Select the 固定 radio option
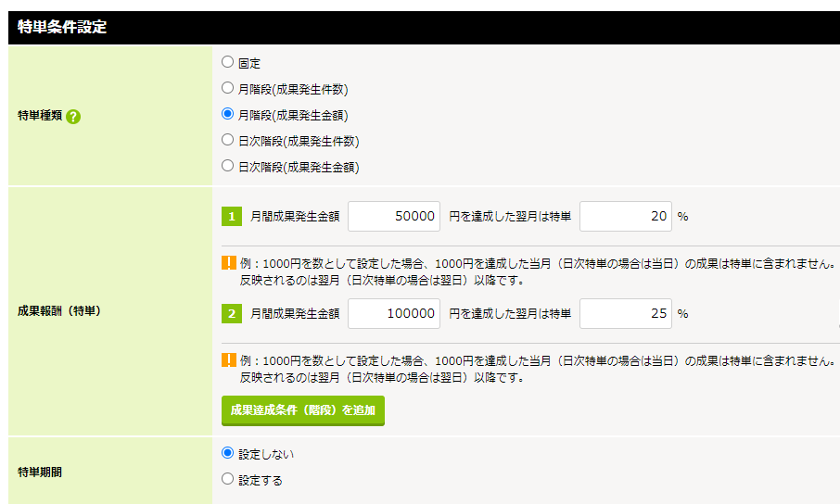This screenshot has width=840, height=504. [x=228, y=63]
